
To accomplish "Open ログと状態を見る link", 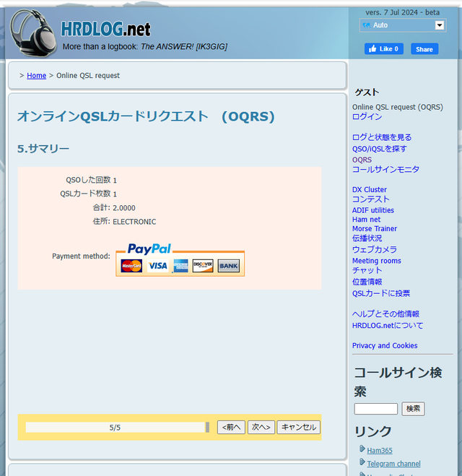I will [382, 137].
